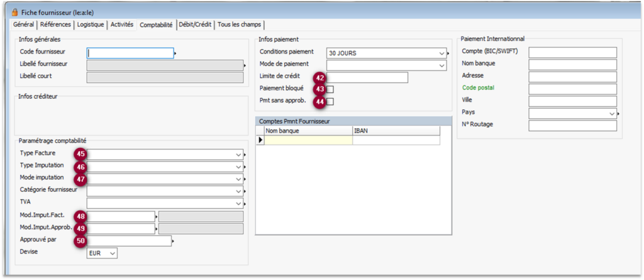644x280 pixels.
Task: Open the Type Facture dropdown
Action: [x=237, y=154]
